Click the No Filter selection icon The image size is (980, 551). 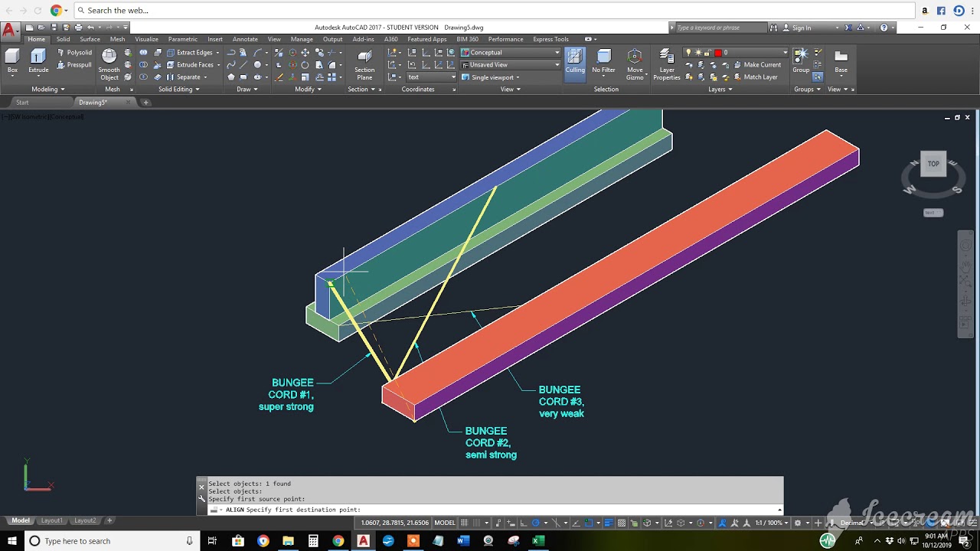(x=603, y=61)
